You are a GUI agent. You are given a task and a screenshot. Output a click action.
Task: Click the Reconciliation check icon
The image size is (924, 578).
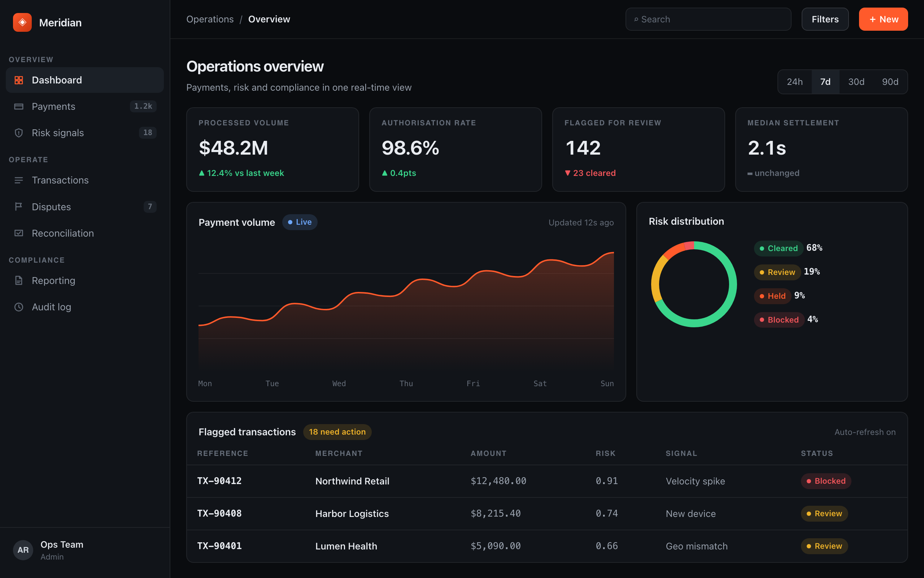(x=19, y=233)
